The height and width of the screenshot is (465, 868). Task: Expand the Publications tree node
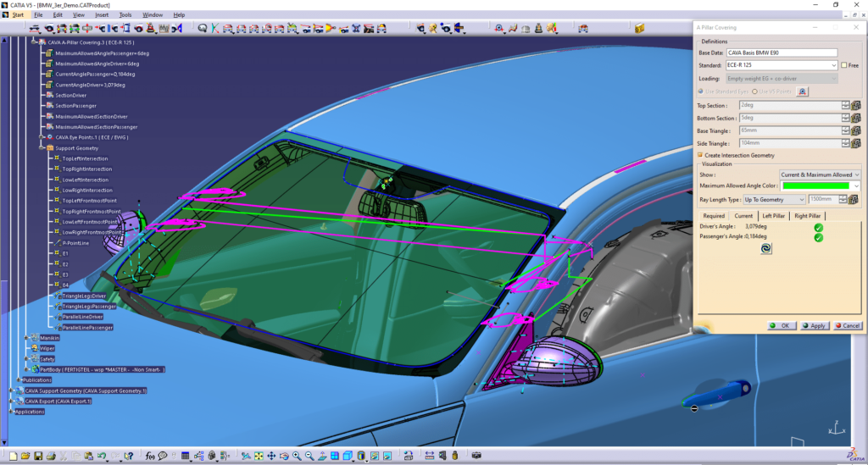(x=19, y=379)
